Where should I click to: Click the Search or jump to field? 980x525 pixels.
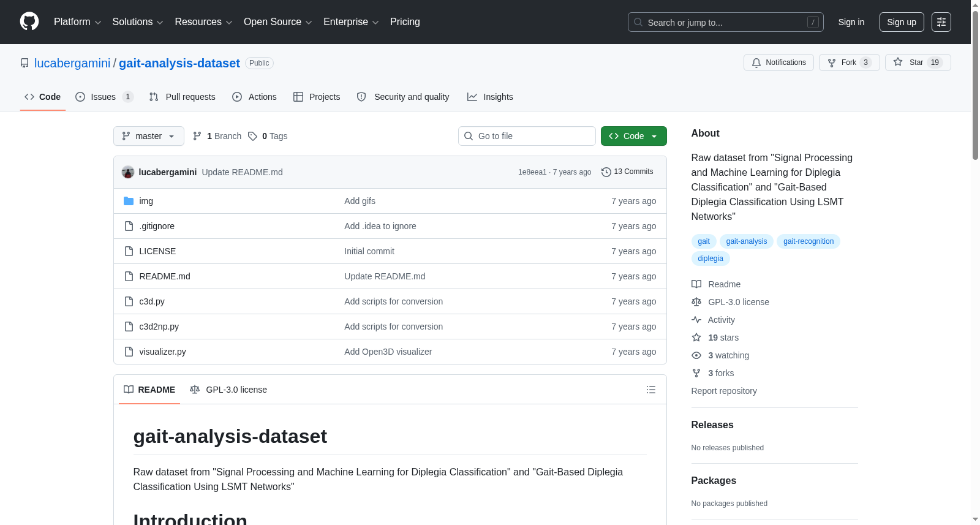726,22
